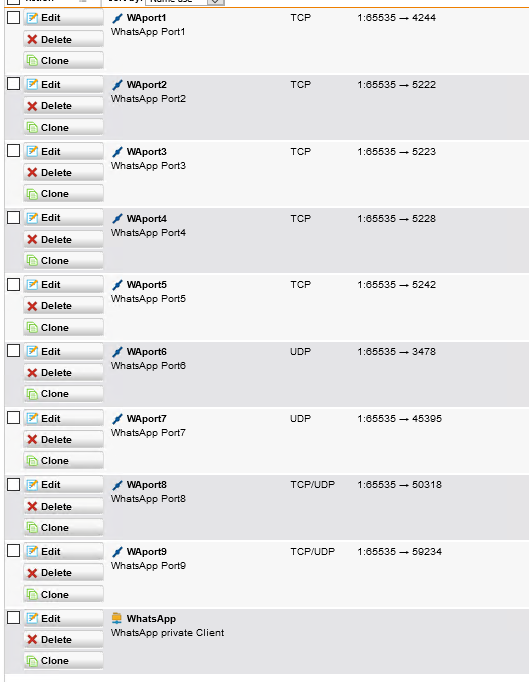This screenshot has width=529, height=682.
Task: Click the clone icon for WhatsApp group
Action: [32, 661]
